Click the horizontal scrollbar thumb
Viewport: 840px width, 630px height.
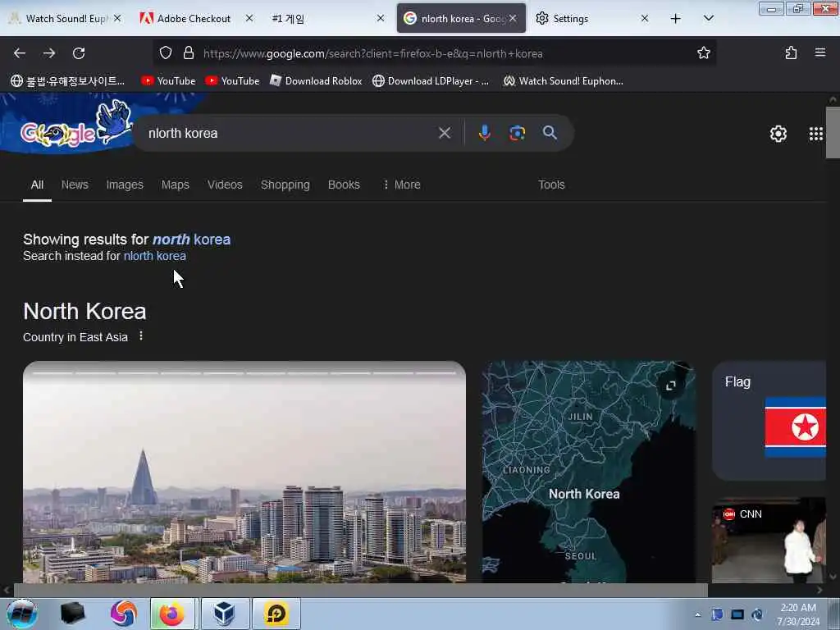click(360, 590)
